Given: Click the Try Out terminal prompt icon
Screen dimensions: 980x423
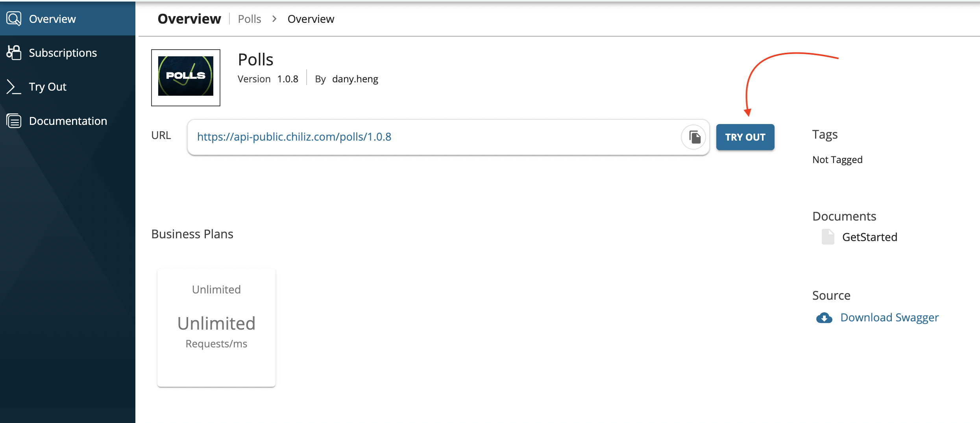Looking at the screenshot, I should tap(14, 87).
